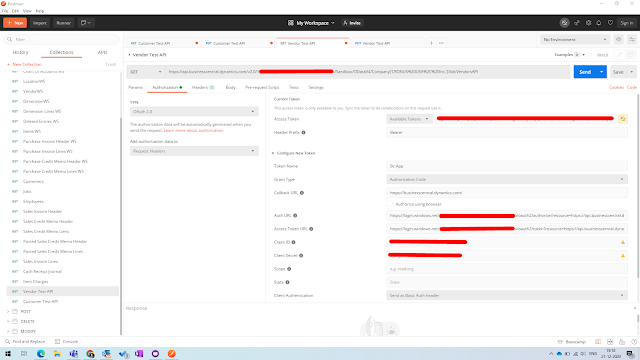
Task: Open the Body tab
Action: 231,87
